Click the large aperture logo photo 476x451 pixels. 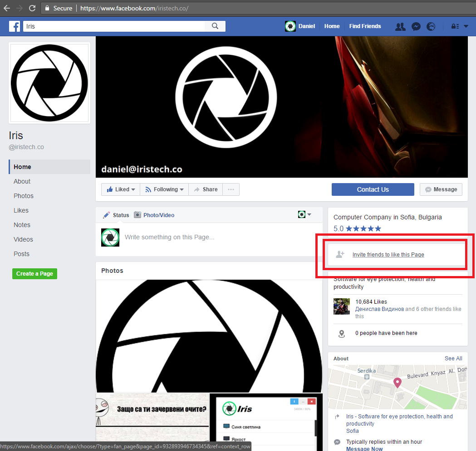click(x=209, y=336)
